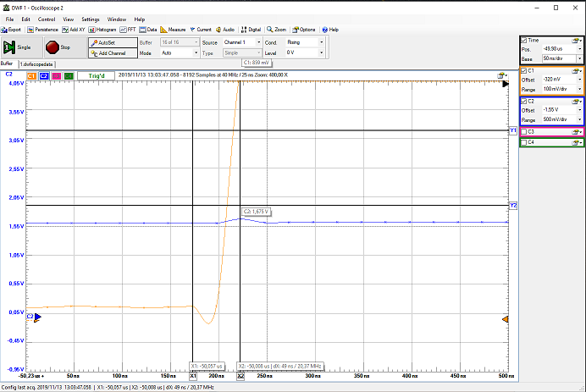Enable the C3 channel checkbox
This screenshot has width=586, height=392.
[x=524, y=131]
